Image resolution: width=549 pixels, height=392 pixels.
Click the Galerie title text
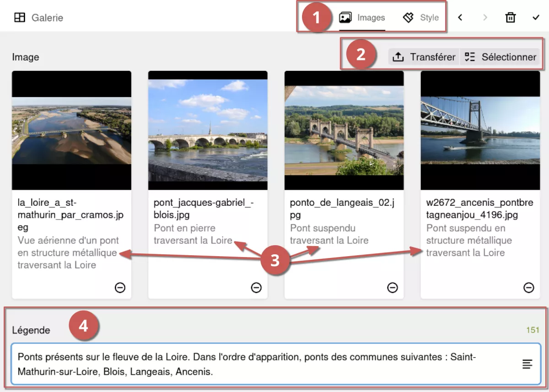tap(48, 18)
